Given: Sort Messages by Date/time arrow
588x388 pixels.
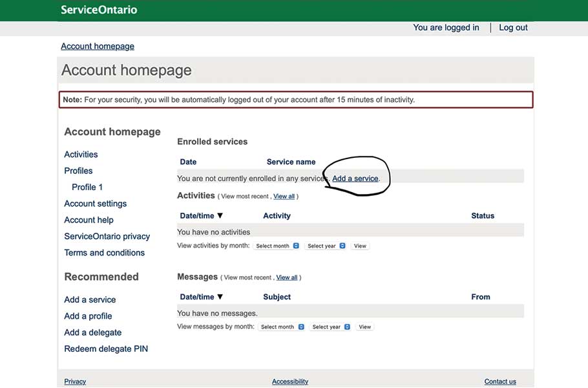Looking at the screenshot, I should tap(220, 297).
